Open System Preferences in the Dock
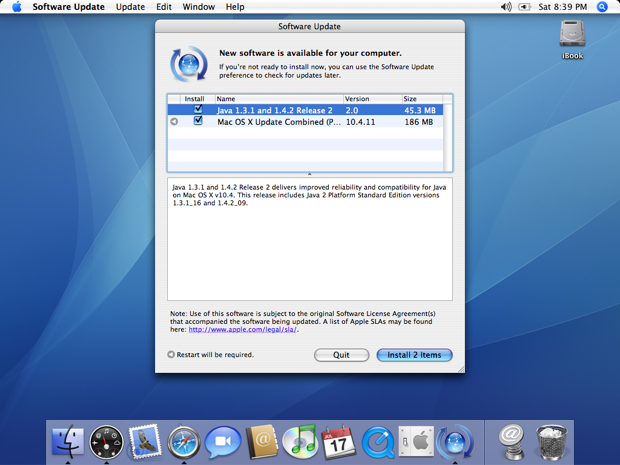Image resolution: width=620 pixels, height=465 pixels. (x=416, y=441)
